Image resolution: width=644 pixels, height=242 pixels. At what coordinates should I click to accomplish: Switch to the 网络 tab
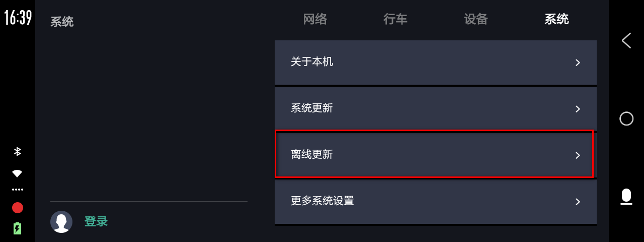click(x=315, y=19)
